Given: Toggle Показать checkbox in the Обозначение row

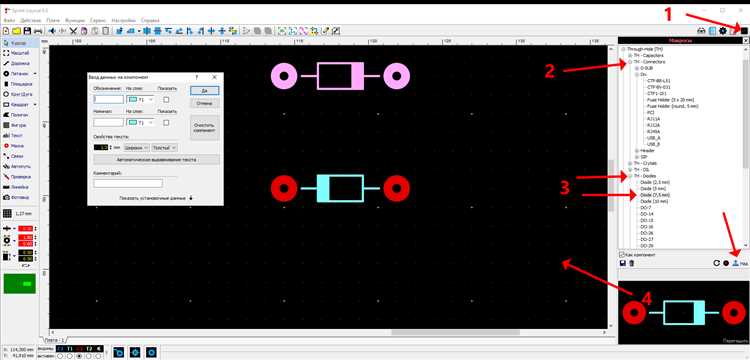Looking at the screenshot, I should (x=166, y=99).
